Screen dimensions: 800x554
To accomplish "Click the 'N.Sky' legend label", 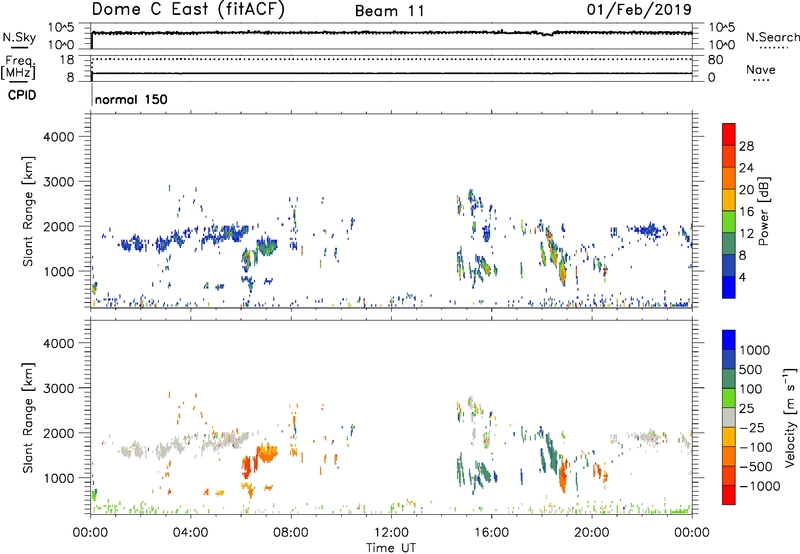I will (x=19, y=37).
